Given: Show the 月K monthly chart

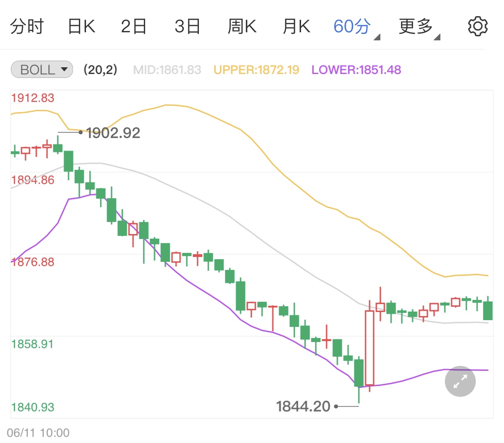Looking at the screenshot, I should coord(297,26).
